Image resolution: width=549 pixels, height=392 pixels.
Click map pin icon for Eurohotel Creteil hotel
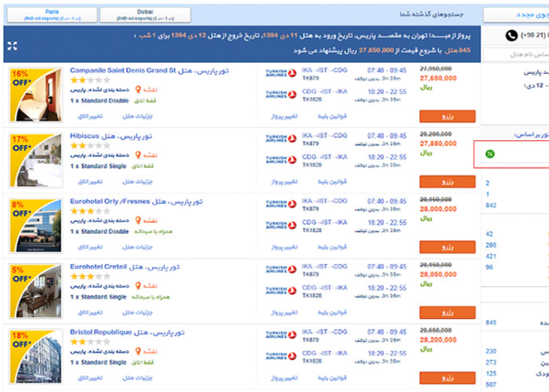[138, 286]
